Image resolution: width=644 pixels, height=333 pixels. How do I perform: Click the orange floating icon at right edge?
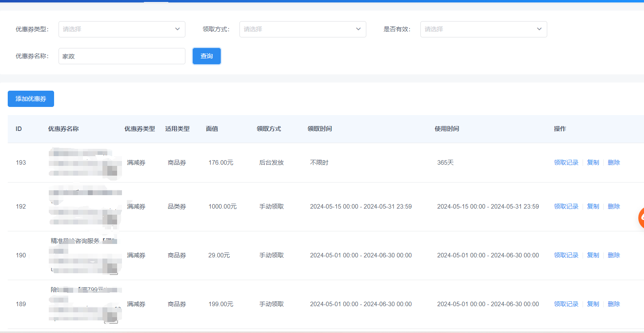[x=641, y=218]
